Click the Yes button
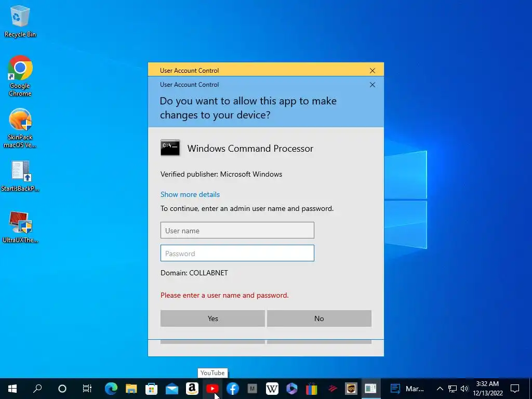 (212, 318)
